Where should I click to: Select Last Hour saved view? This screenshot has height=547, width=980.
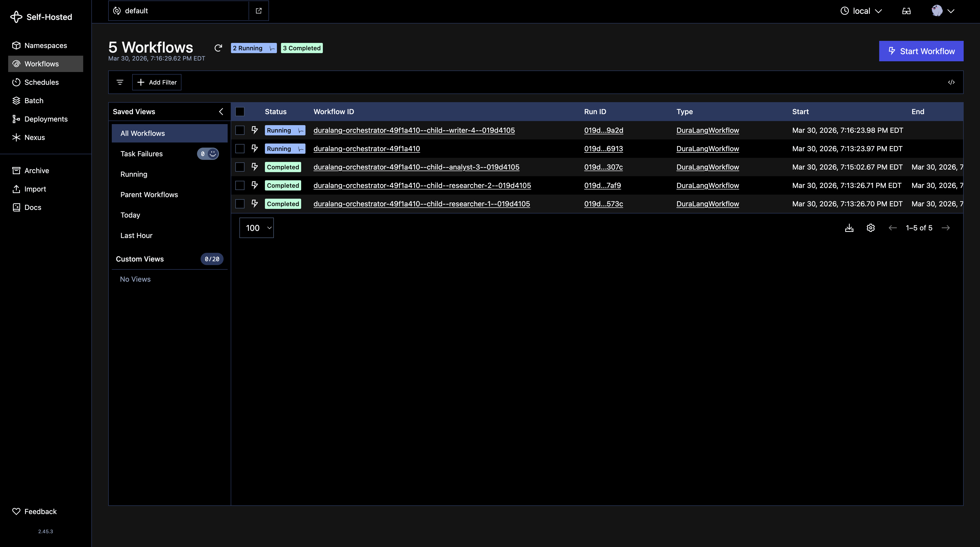pyautogui.click(x=170, y=236)
